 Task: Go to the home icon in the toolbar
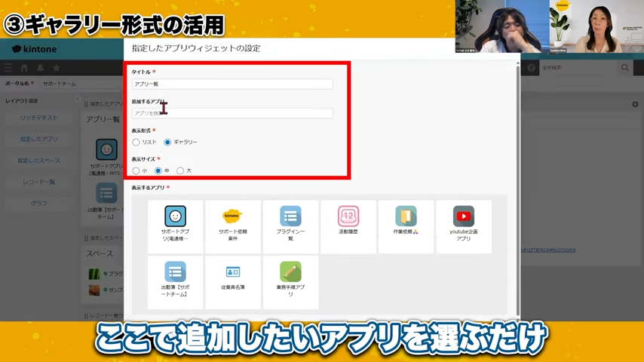(24, 68)
